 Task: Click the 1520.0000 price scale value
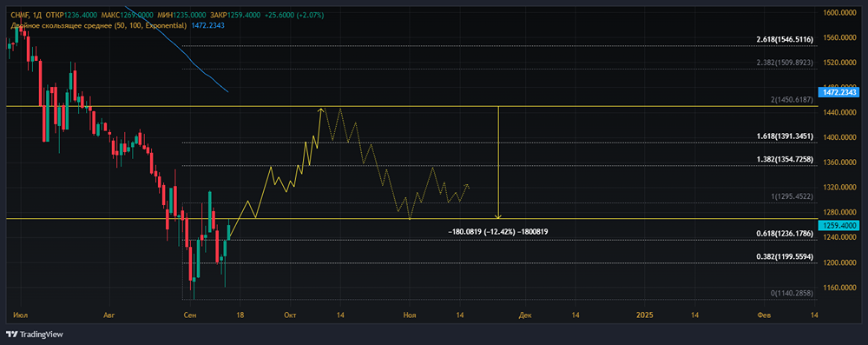click(838, 63)
